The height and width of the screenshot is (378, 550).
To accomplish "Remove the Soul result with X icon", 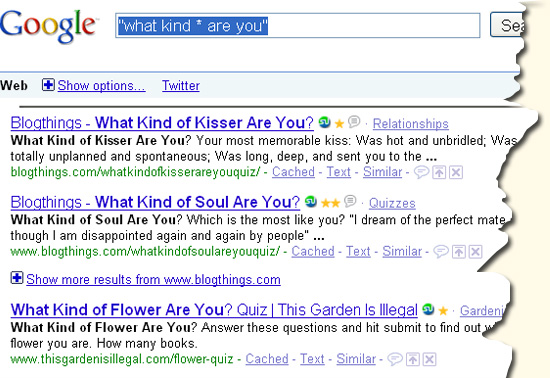I will pyautogui.click(x=475, y=252).
